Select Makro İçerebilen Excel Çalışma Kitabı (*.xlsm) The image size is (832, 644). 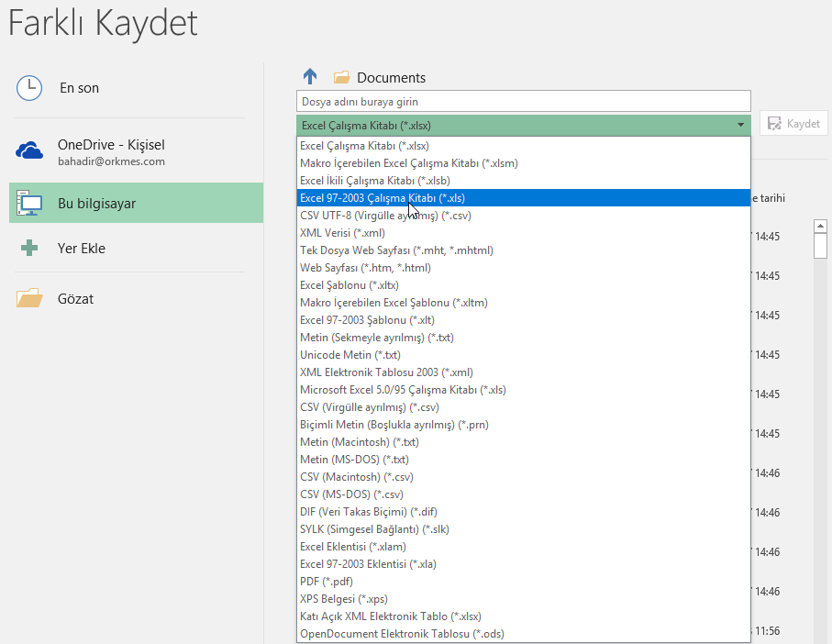tap(524, 163)
